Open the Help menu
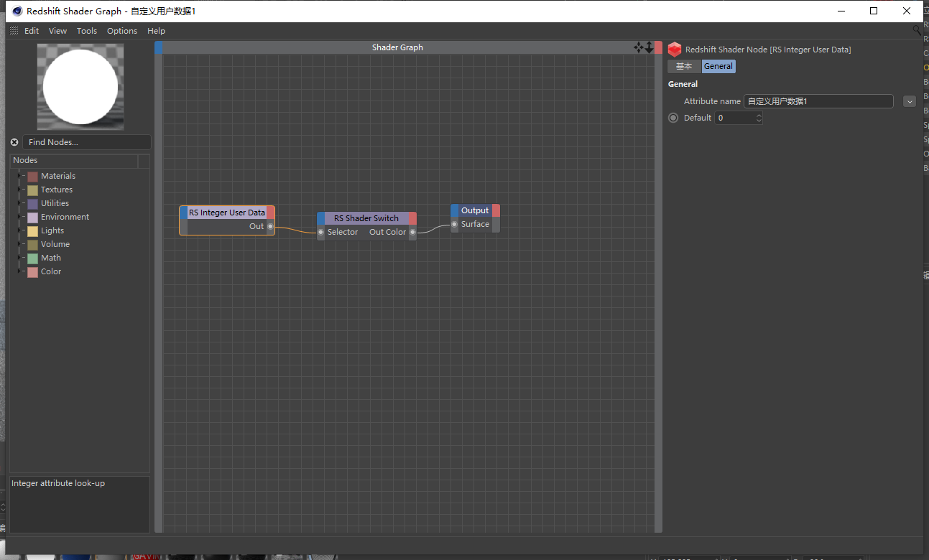The width and height of the screenshot is (929, 560). 156,31
